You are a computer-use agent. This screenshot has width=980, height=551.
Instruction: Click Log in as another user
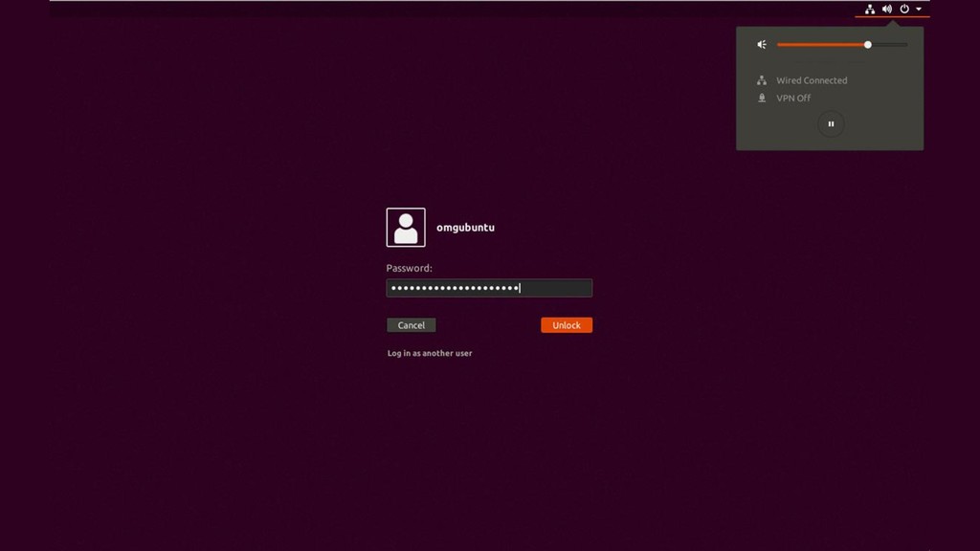tap(430, 353)
